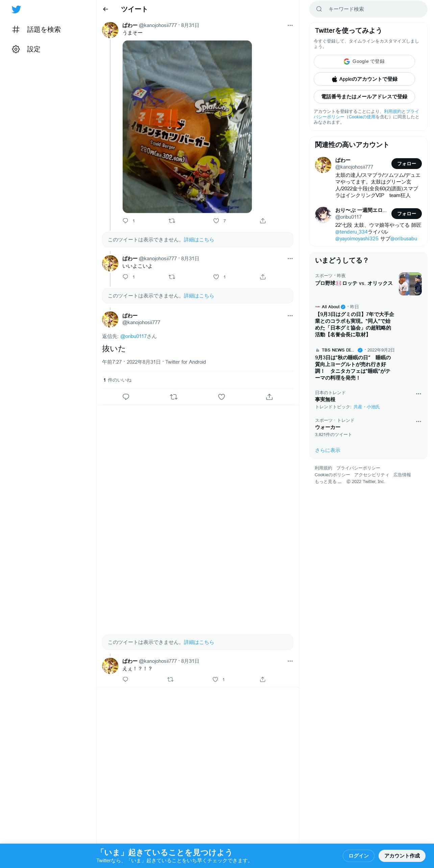The image size is (434, 868).
Task: Retweet the いいよこいよ tweet
Action: coord(172,277)
